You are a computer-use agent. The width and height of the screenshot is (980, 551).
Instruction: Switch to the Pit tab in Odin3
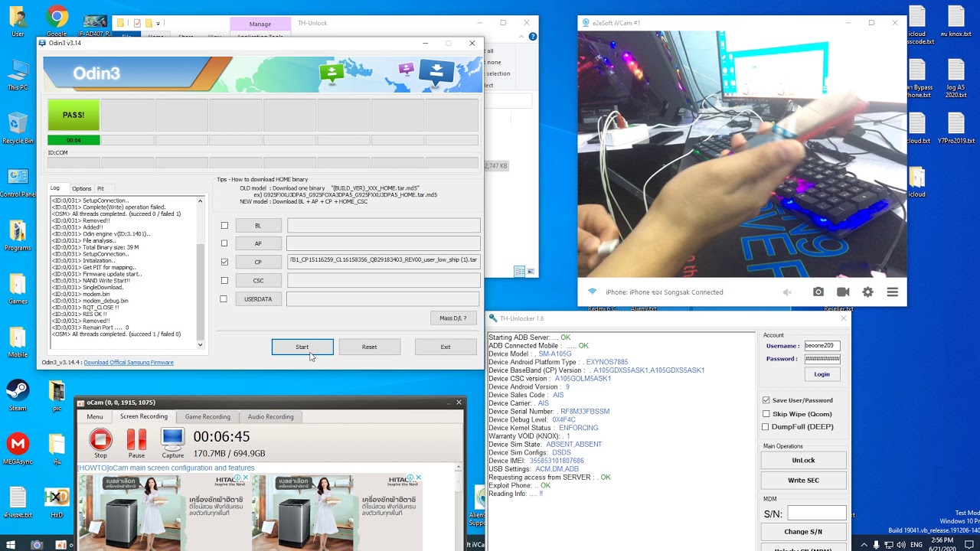[x=100, y=188]
